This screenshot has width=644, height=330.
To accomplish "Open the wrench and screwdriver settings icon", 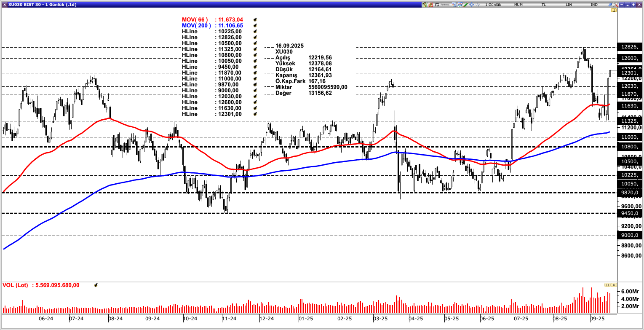I will tap(616, 5).
